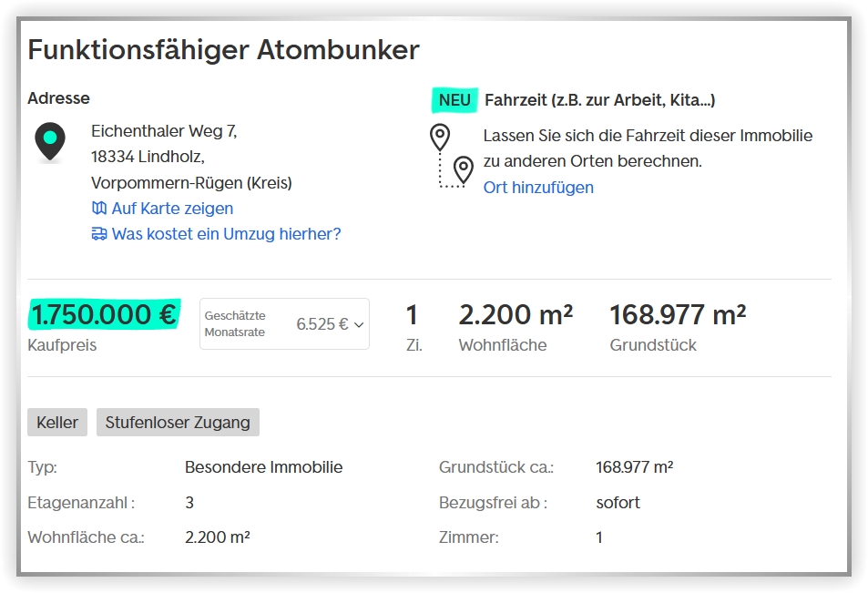Click the sofort availability value
Image resolution: width=868 pixels, height=593 pixels.
point(618,503)
